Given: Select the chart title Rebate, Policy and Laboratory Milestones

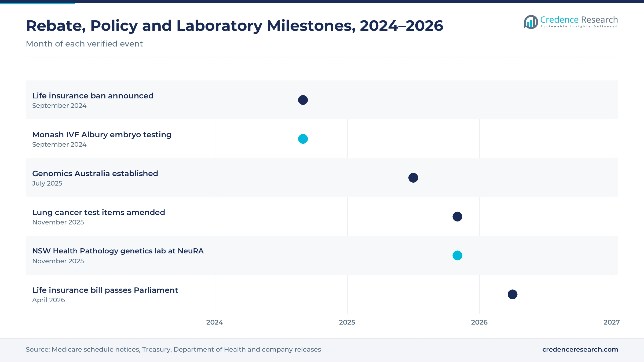Looking at the screenshot, I should [x=234, y=26].
